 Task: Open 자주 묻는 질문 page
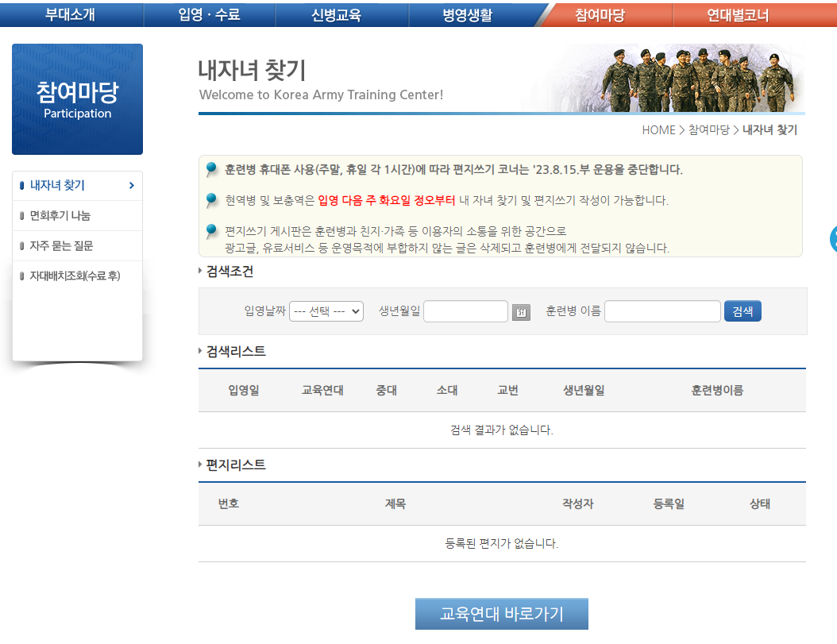click(60, 245)
